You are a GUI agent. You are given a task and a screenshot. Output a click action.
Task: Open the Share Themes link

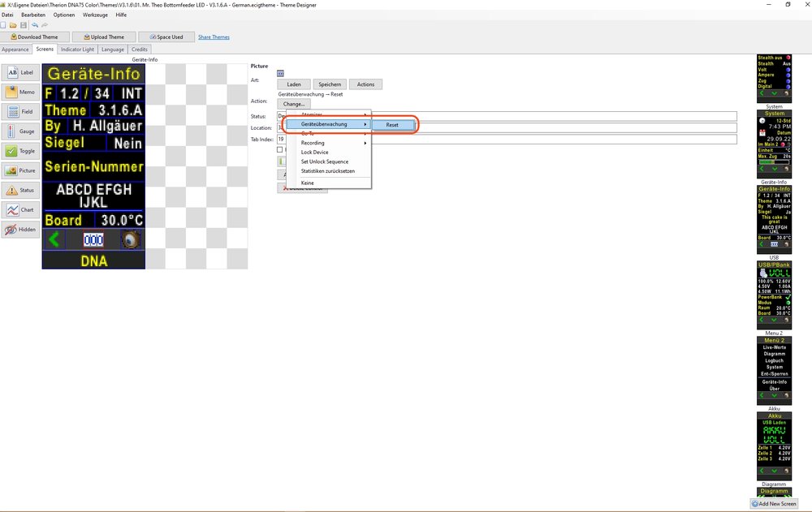(214, 37)
